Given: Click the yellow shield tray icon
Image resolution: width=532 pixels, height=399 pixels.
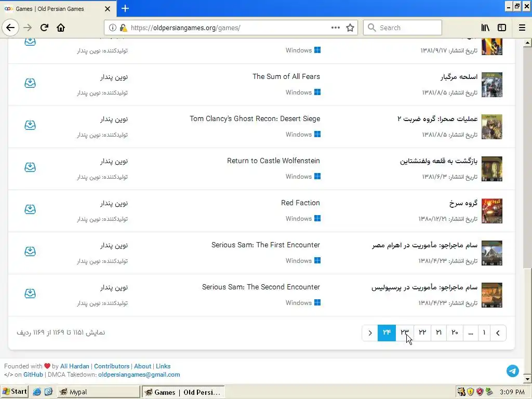Looking at the screenshot, I should pos(471,392).
